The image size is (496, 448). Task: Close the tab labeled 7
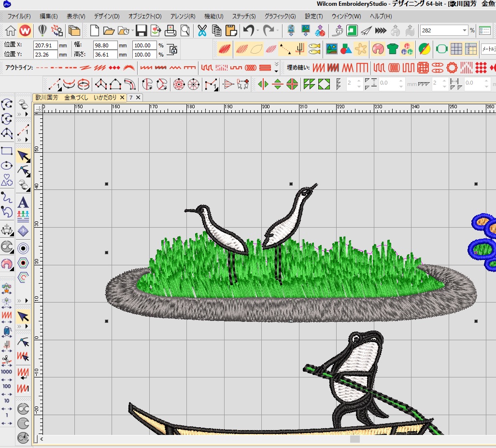(138, 98)
